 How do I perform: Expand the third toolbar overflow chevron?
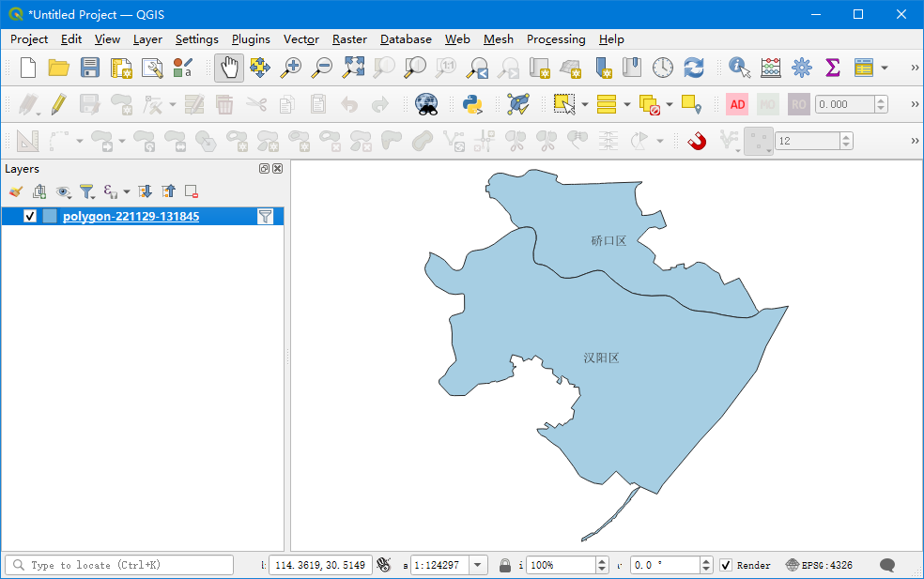[x=915, y=141]
